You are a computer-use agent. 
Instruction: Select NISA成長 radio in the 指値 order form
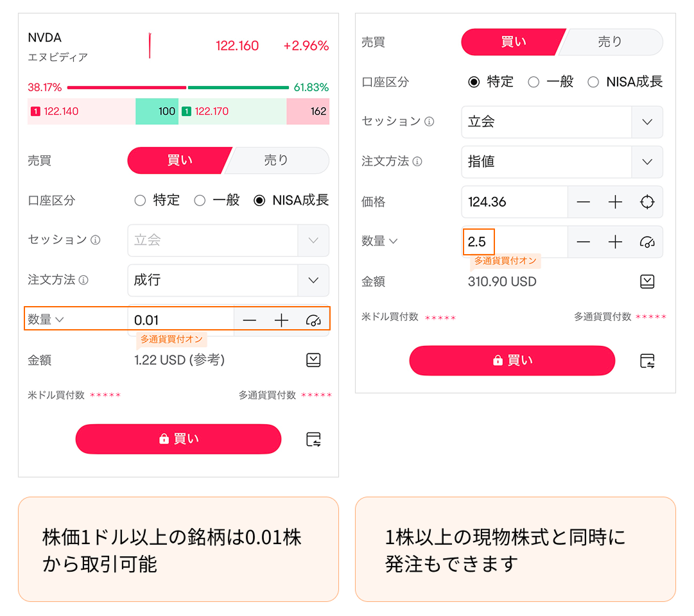(x=593, y=82)
